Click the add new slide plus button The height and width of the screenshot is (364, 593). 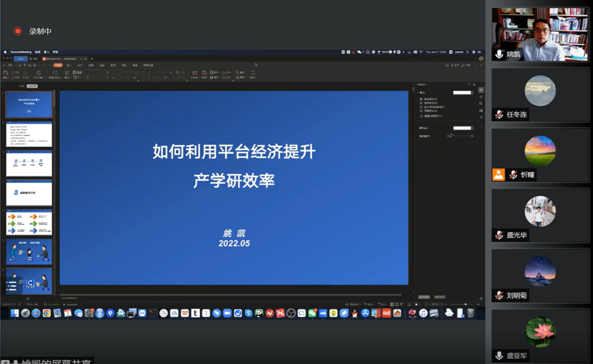[28, 298]
